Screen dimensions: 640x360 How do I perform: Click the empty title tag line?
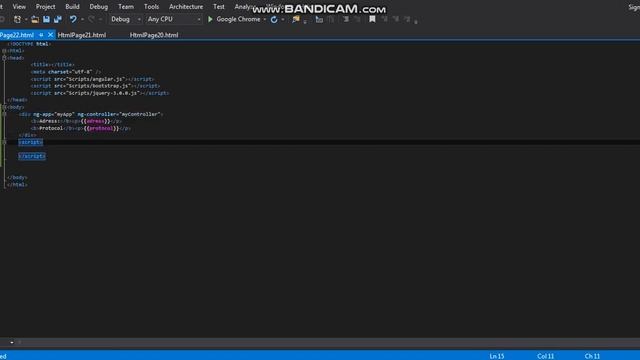tap(52, 65)
